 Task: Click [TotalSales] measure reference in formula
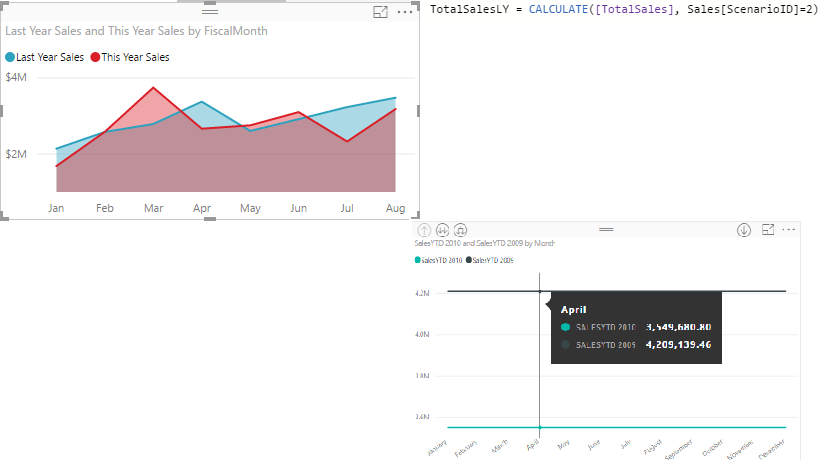(635, 9)
